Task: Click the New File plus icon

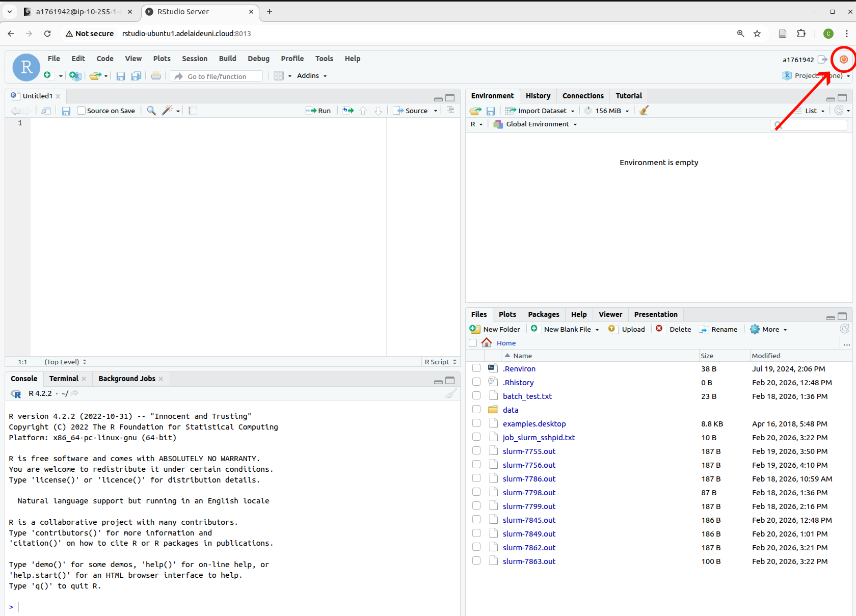Action: 47,75
